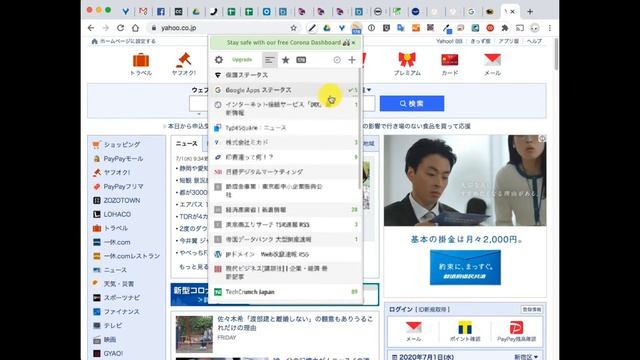Click the browser forward arrow
640x360 pixels.
(106, 28)
